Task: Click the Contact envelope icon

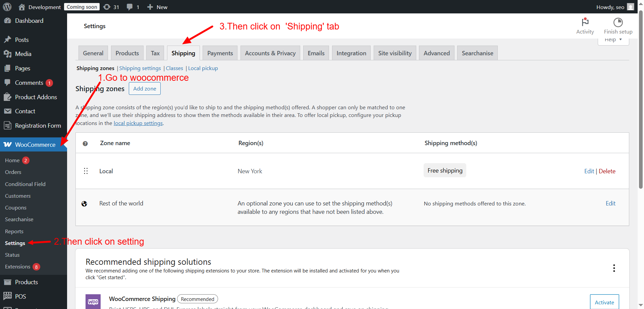Action: pos(7,111)
